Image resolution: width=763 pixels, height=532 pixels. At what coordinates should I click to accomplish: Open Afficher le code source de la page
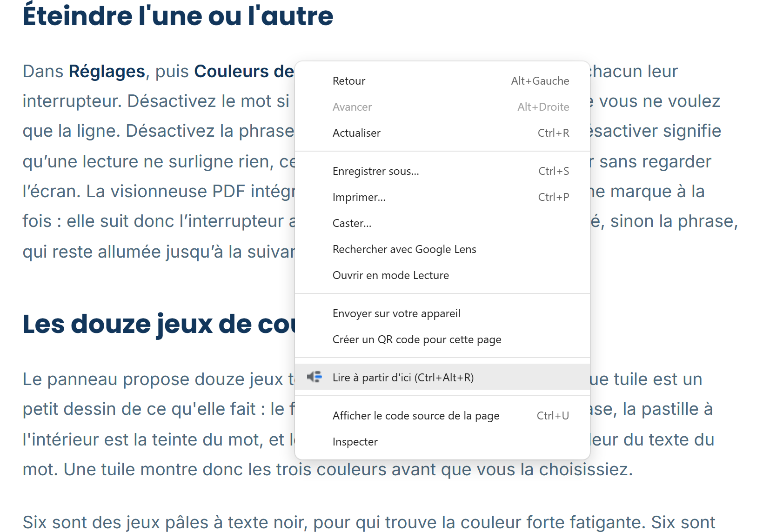click(x=442, y=416)
